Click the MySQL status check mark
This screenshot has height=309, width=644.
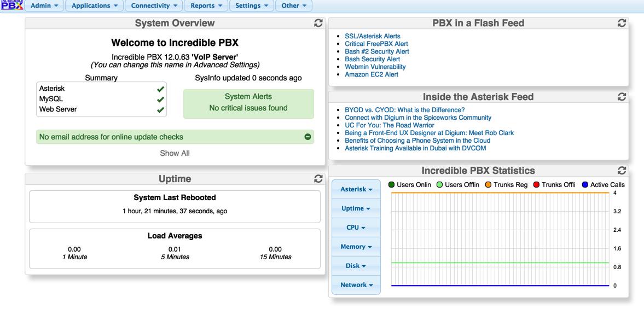(x=160, y=100)
